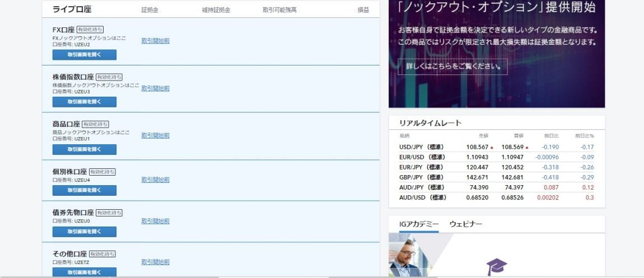Launch the trading screen for 個別株口座
The image size is (644, 278).
tap(85, 190)
